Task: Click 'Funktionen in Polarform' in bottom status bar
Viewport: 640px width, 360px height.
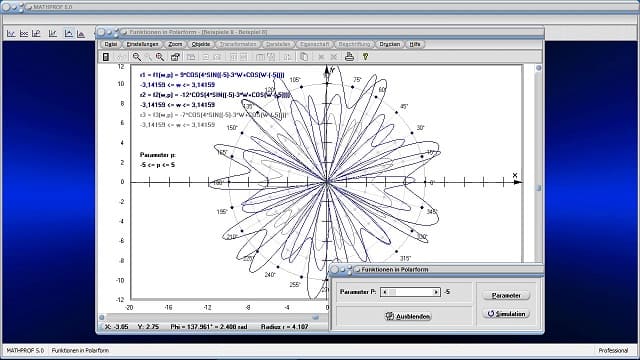Action: [80, 350]
